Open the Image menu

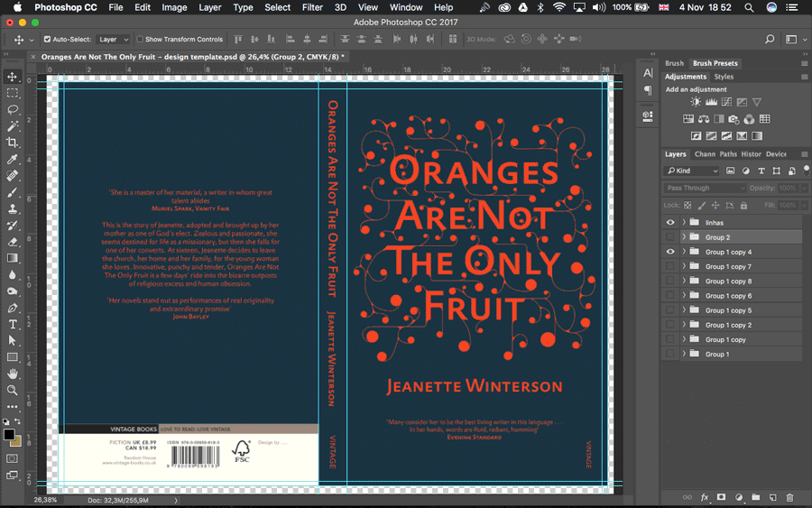[x=174, y=7]
